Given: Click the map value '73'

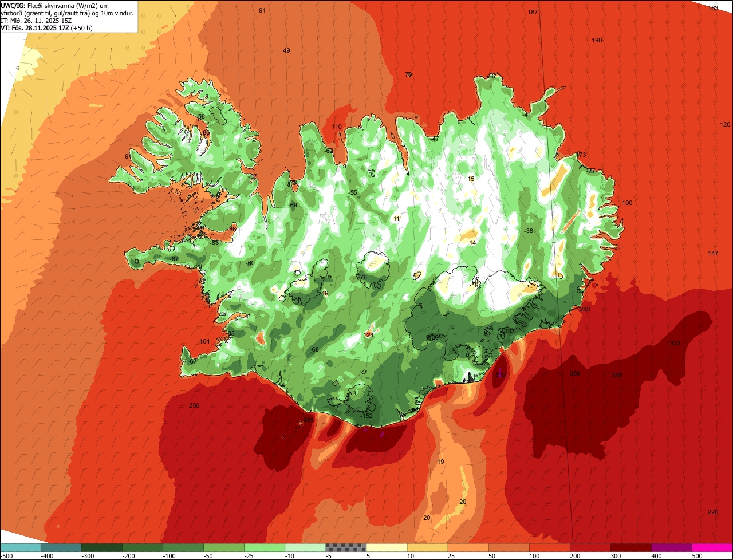Looking at the screenshot, I should [x=582, y=155].
